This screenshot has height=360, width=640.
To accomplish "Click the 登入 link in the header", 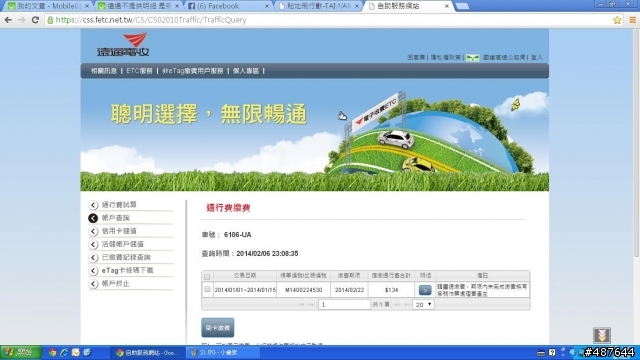I will click(537, 58).
